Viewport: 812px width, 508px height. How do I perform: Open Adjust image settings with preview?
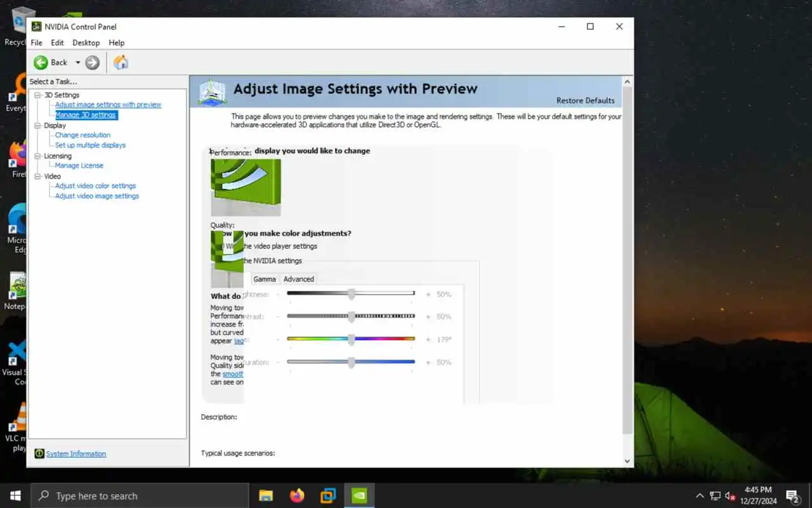pyautogui.click(x=108, y=105)
